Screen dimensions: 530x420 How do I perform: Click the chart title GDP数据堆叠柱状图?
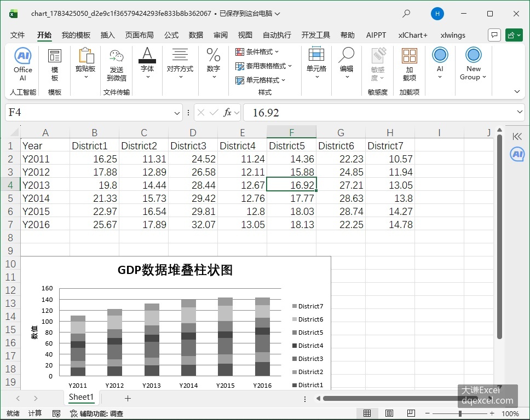175,270
